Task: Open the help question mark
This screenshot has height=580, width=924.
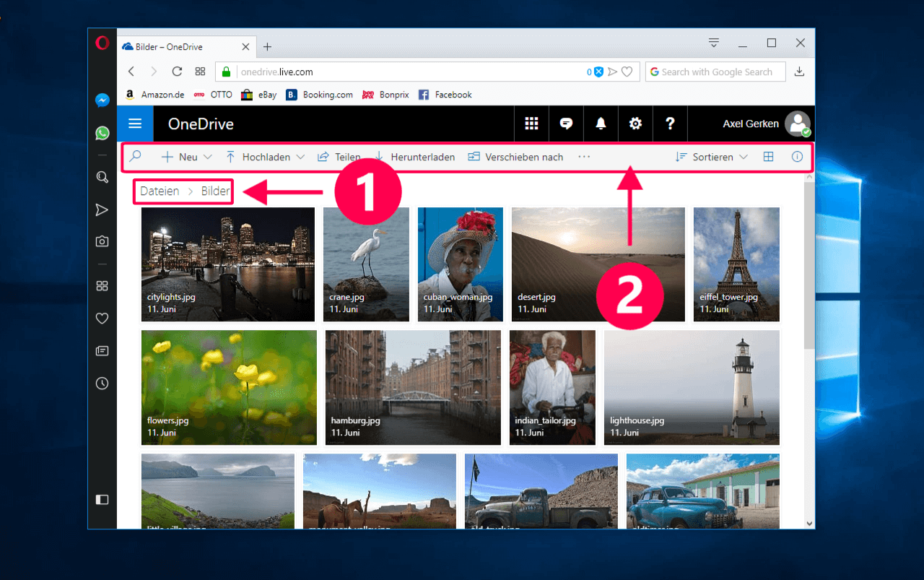Action: (x=670, y=124)
